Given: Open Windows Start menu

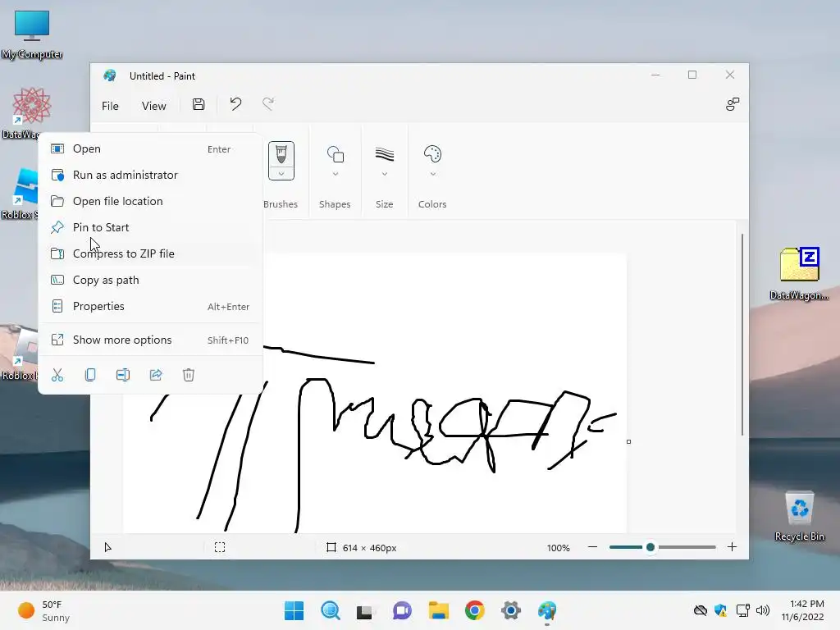Looking at the screenshot, I should pos(294,610).
